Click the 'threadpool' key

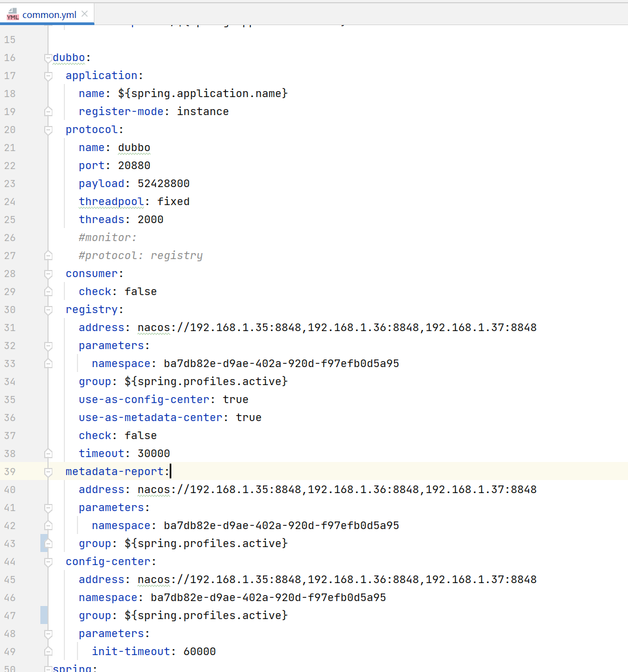click(111, 202)
